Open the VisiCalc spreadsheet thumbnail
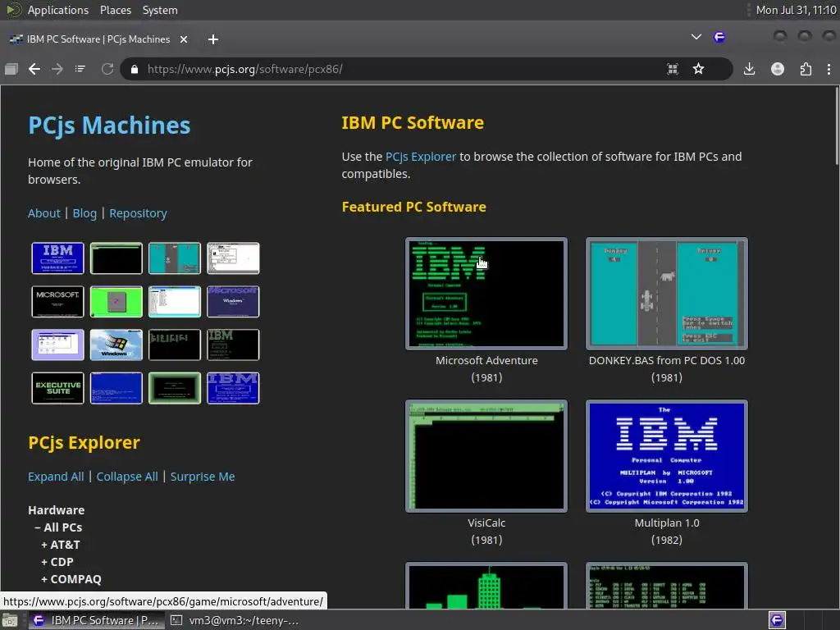840x630 pixels. pyautogui.click(x=486, y=456)
